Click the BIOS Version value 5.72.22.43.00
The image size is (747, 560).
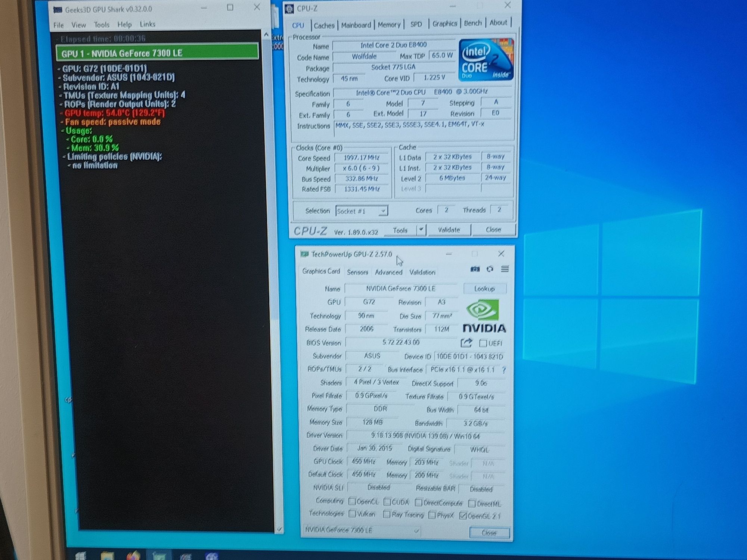[401, 342]
